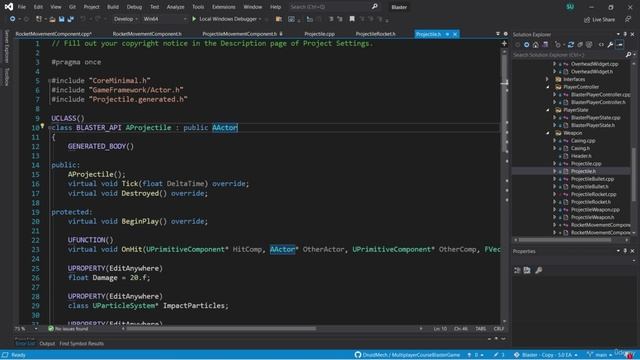
Task: Select Projectile.h in Solution Explorer
Action: click(583, 171)
